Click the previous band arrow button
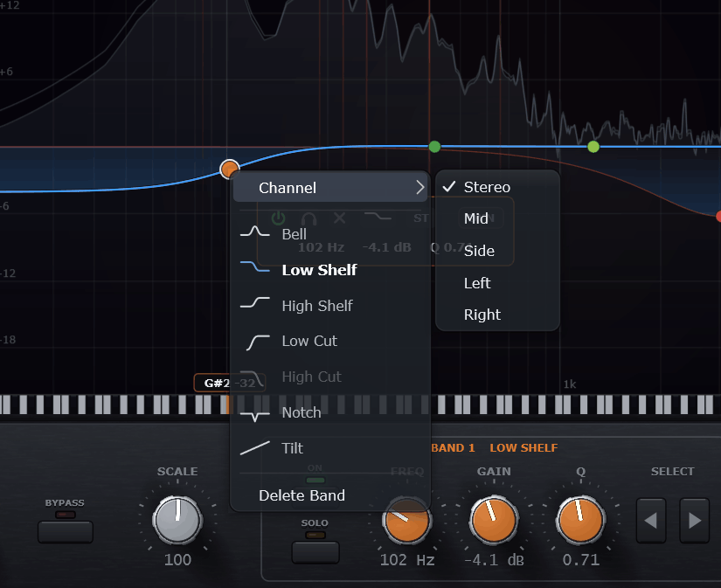This screenshot has width=721, height=588. tap(650, 521)
